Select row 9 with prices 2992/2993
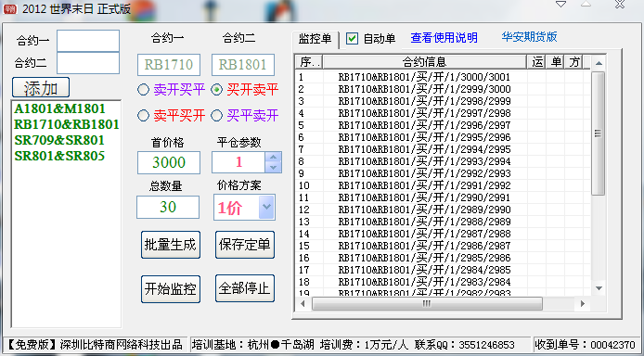 point(443,173)
